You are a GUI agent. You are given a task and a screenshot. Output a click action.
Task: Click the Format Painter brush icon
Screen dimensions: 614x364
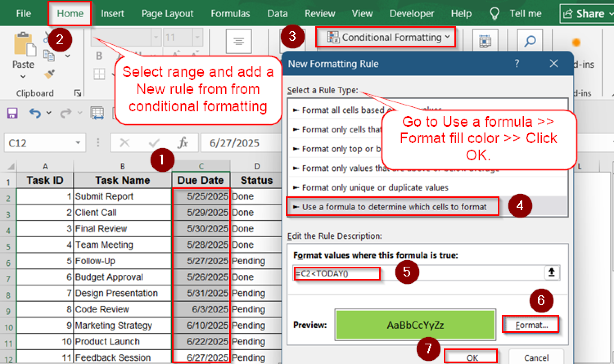point(49,74)
